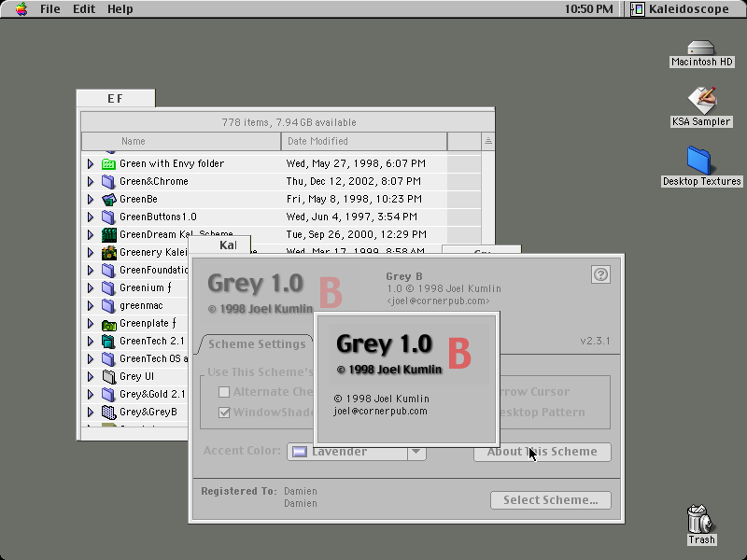Expand the Grey&GreyB disclosure triangle

[x=91, y=413]
